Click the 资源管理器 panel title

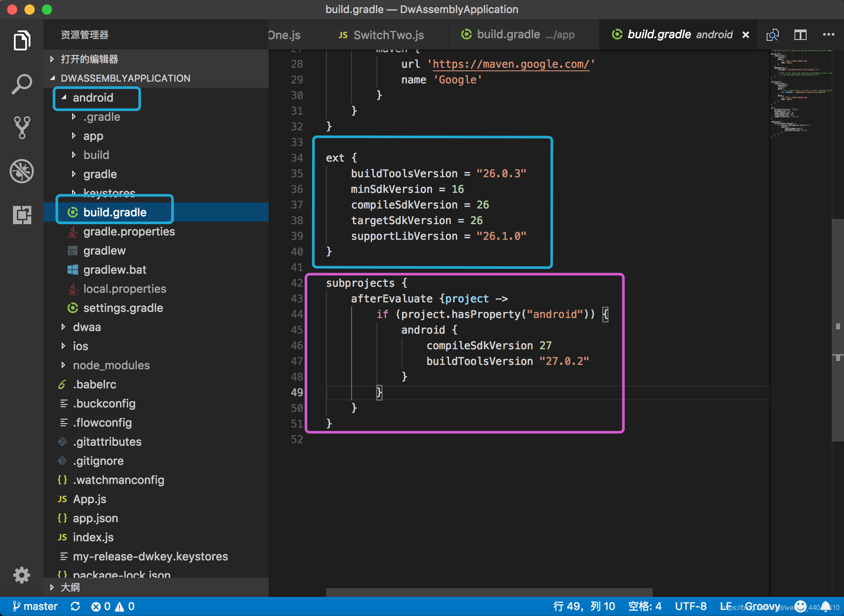tap(85, 35)
